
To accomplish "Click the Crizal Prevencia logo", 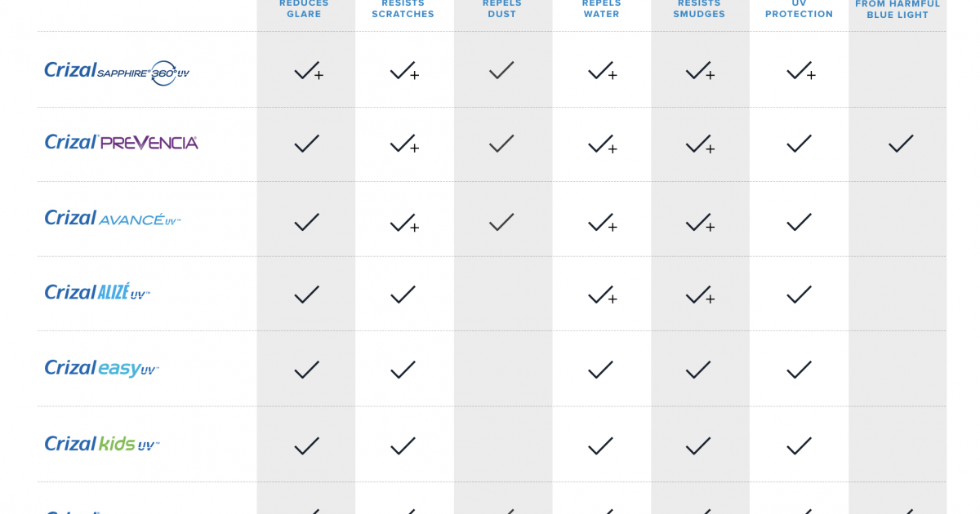I will (122, 143).
